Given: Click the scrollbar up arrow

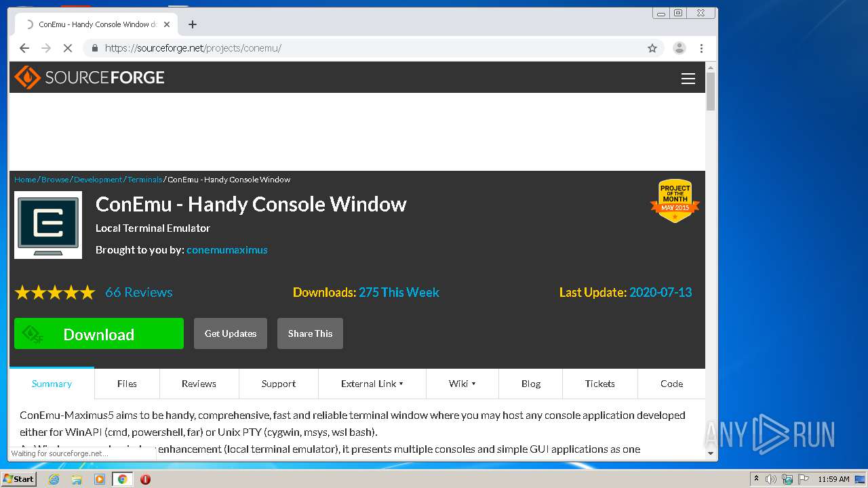Looking at the screenshot, I should coord(711,67).
